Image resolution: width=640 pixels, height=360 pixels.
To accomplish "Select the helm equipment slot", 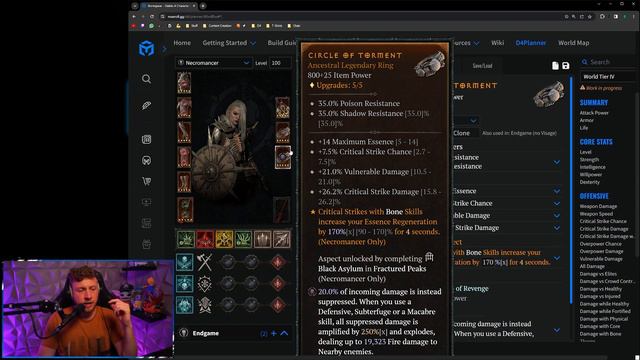I will (x=184, y=83).
